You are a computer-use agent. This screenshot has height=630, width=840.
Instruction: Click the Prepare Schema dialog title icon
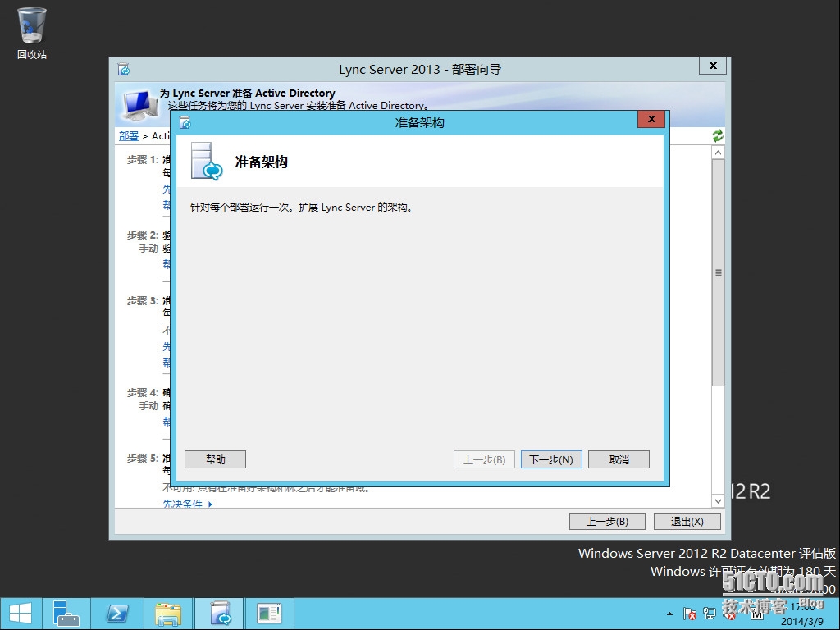tap(185, 123)
